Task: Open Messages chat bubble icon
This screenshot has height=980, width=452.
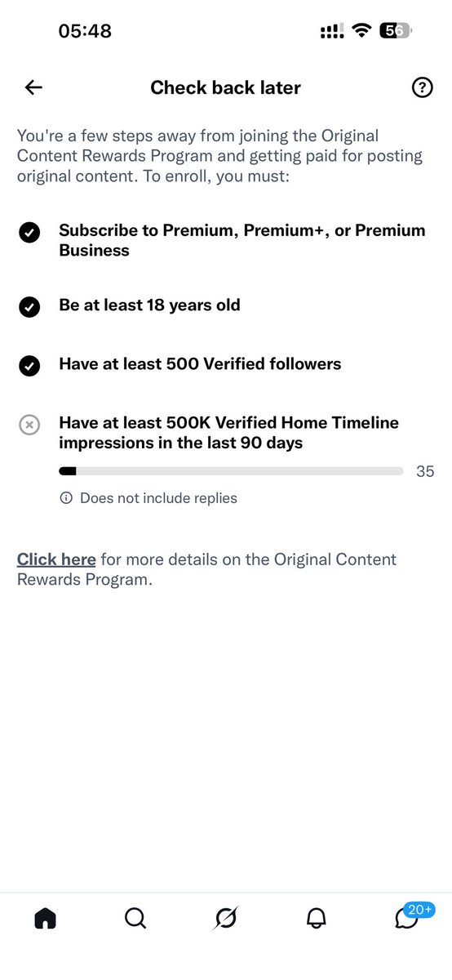Action: click(405, 920)
